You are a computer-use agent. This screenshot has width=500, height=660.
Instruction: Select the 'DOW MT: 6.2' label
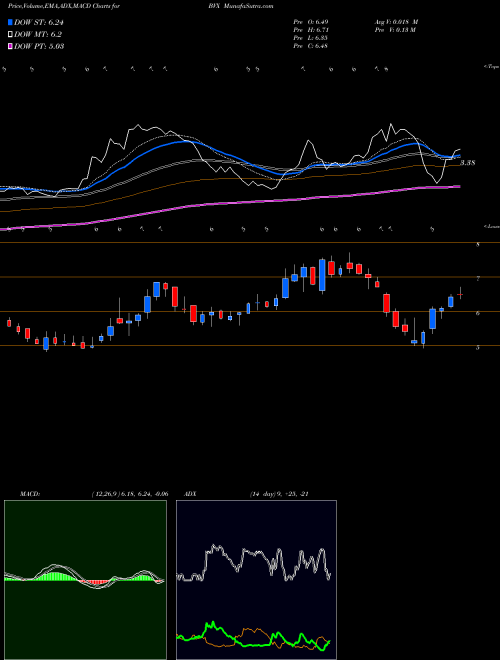pyautogui.click(x=38, y=35)
